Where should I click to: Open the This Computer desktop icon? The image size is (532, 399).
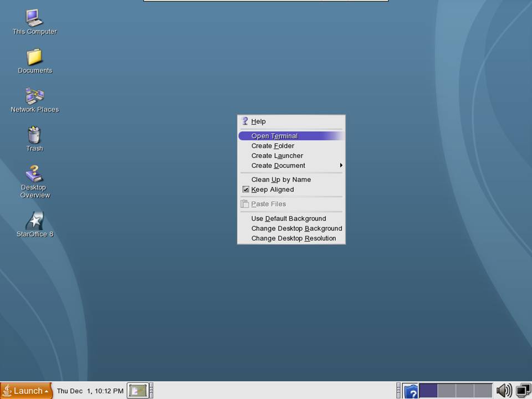click(34, 22)
